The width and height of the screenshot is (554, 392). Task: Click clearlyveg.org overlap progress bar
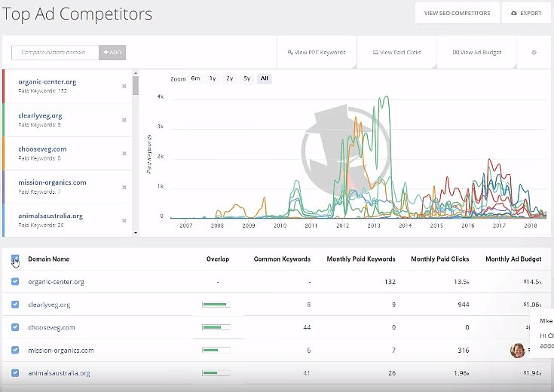216,305
